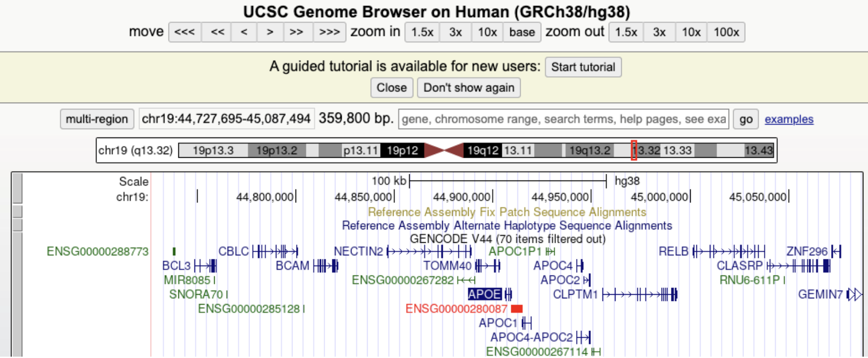Zoom in 10x
This screenshot has height=358, width=868.
tap(487, 32)
